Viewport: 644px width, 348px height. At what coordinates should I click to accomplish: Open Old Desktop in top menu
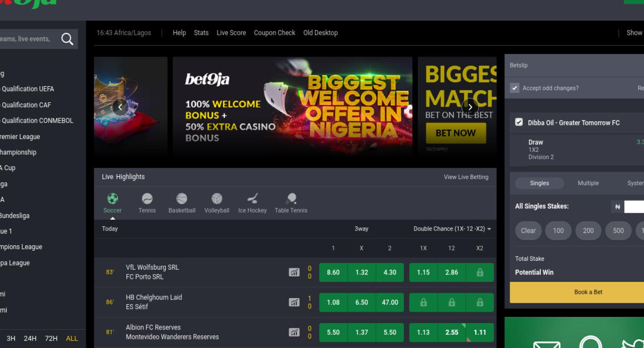pyautogui.click(x=321, y=33)
